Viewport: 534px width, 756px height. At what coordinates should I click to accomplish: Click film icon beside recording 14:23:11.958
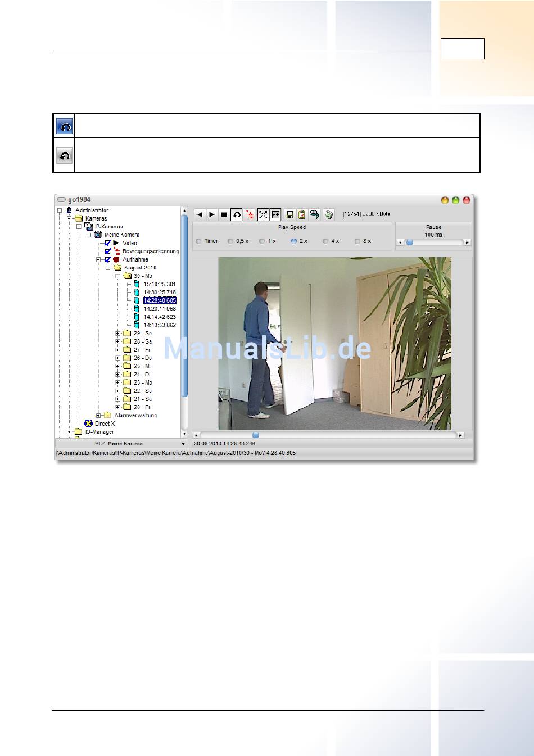click(x=137, y=309)
